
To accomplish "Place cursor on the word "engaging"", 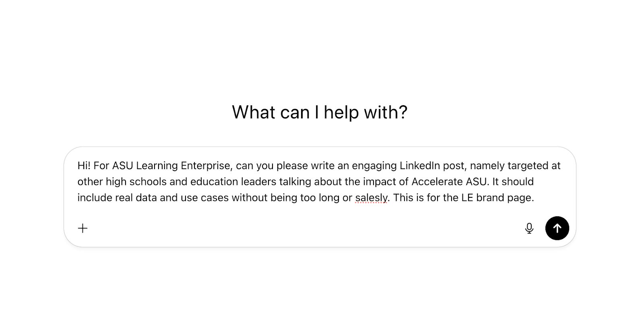I will 374,166.
